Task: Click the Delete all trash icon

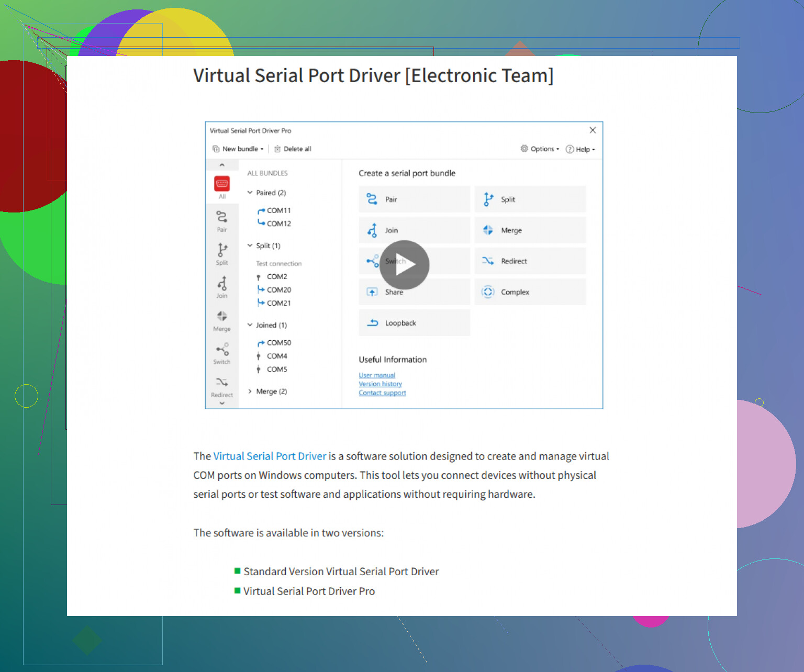Action: pyautogui.click(x=278, y=149)
